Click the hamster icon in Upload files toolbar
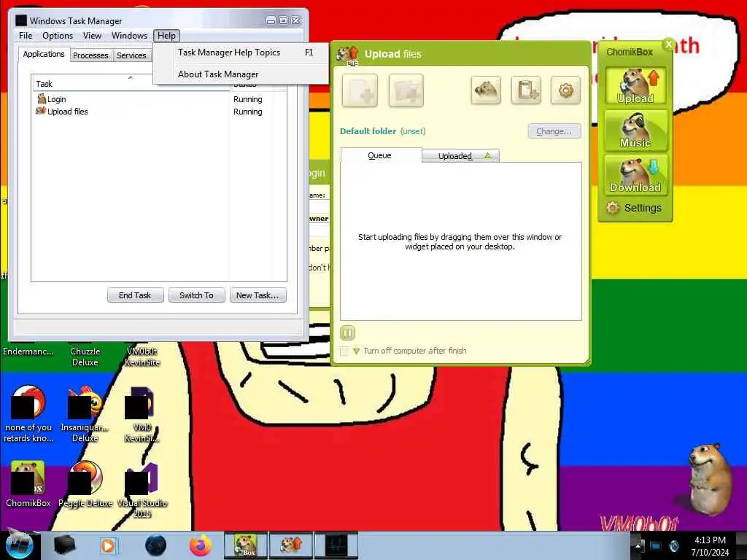This screenshot has height=560, width=747. pos(486,90)
